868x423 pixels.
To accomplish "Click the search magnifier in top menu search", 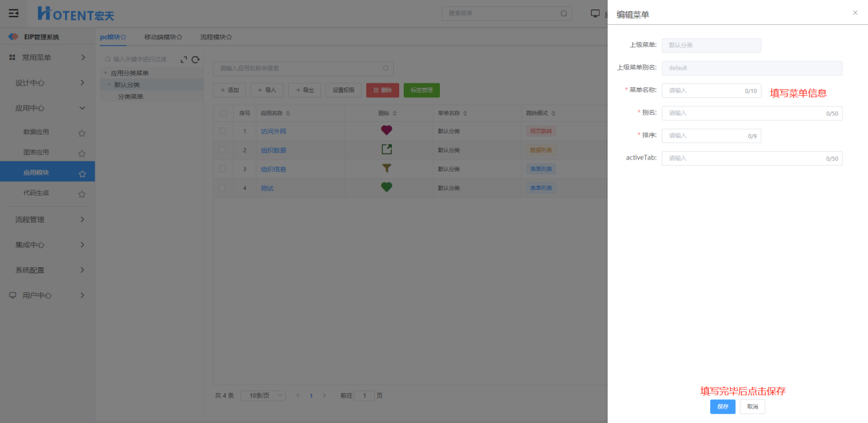I will point(564,13).
